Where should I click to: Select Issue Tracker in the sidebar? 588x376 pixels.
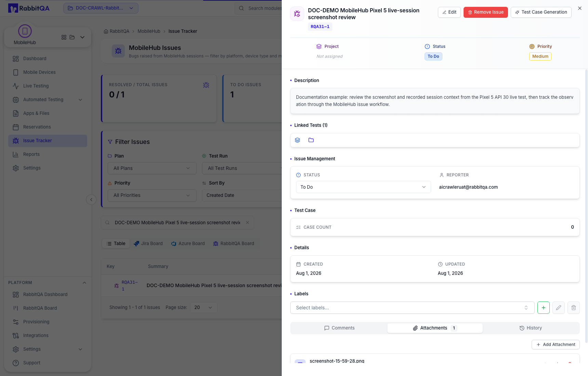point(48,141)
